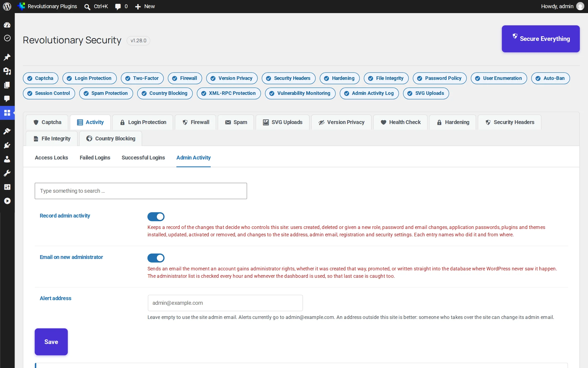Open the Access Locks sub-tab
Viewport: 588px width, 368px height.
(51, 158)
